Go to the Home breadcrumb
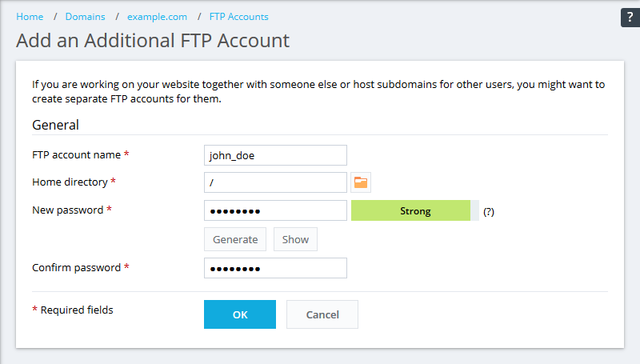Image resolution: width=640 pixels, height=364 pixels. [x=30, y=17]
